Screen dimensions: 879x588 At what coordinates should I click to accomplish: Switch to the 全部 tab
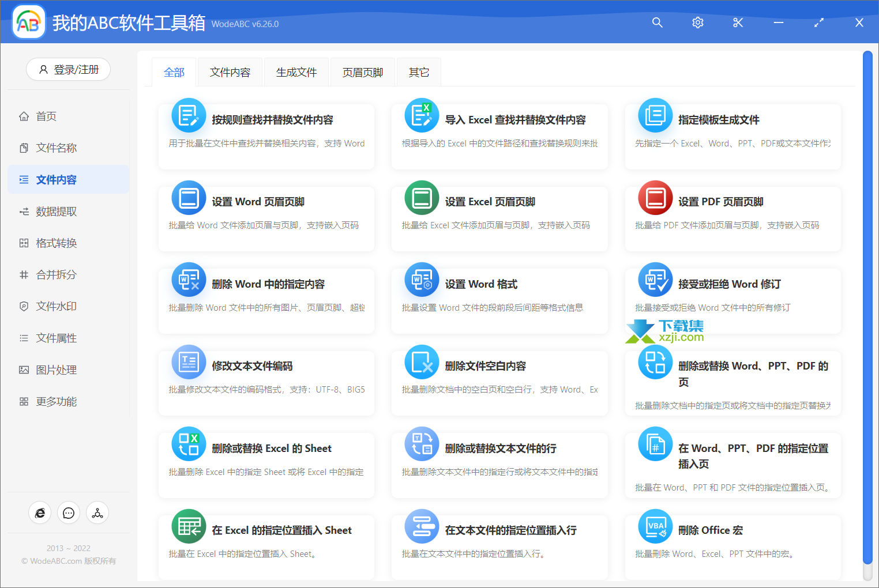(174, 72)
